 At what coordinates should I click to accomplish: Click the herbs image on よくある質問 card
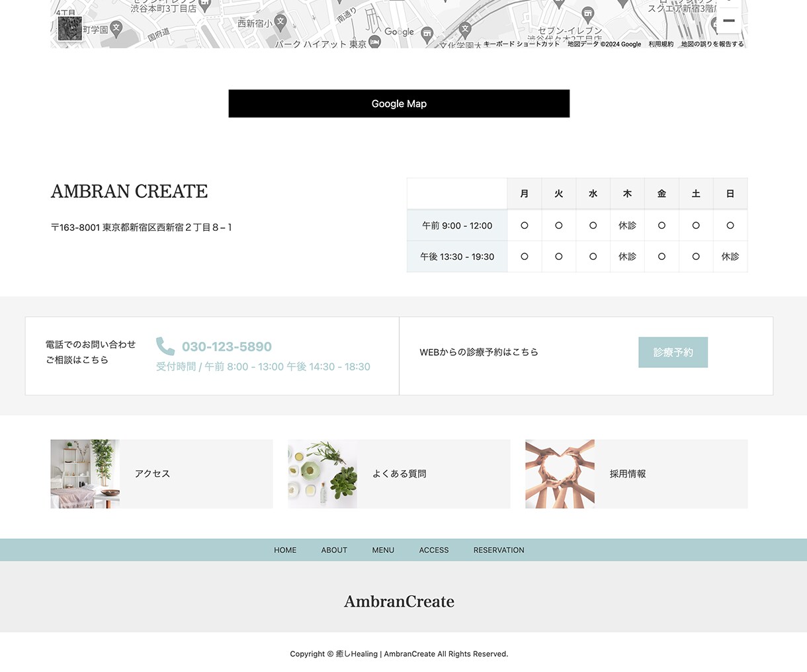(x=322, y=474)
